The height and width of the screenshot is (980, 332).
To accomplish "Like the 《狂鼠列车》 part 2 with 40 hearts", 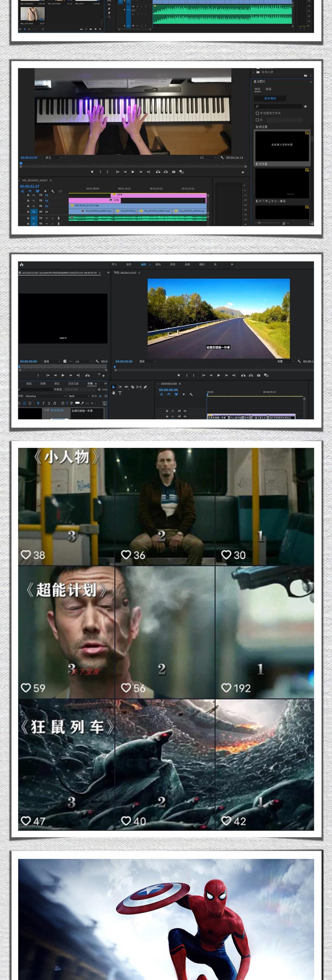I will point(126,821).
